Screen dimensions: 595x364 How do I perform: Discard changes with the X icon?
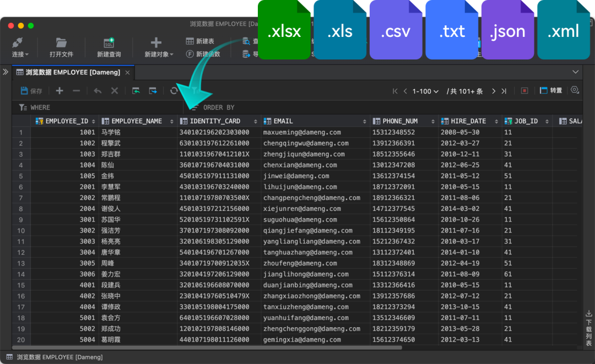[x=114, y=91]
